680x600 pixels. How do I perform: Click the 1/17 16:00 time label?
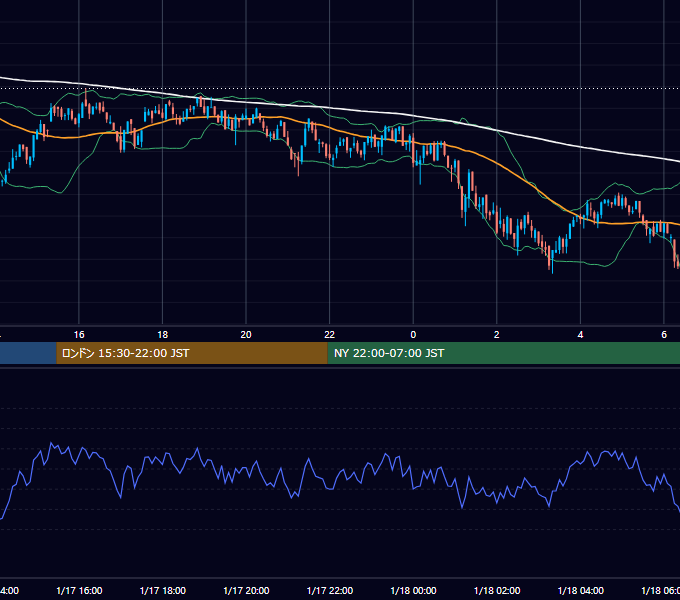pyautogui.click(x=79, y=590)
